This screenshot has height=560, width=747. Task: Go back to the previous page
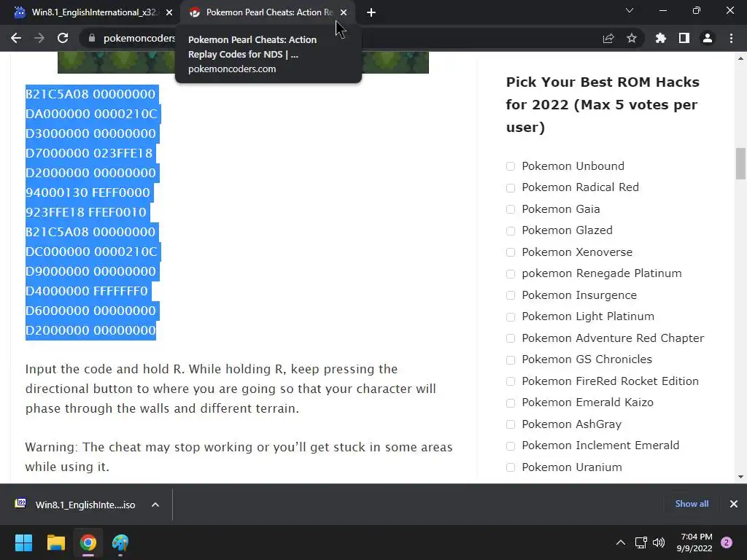click(x=16, y=38)
